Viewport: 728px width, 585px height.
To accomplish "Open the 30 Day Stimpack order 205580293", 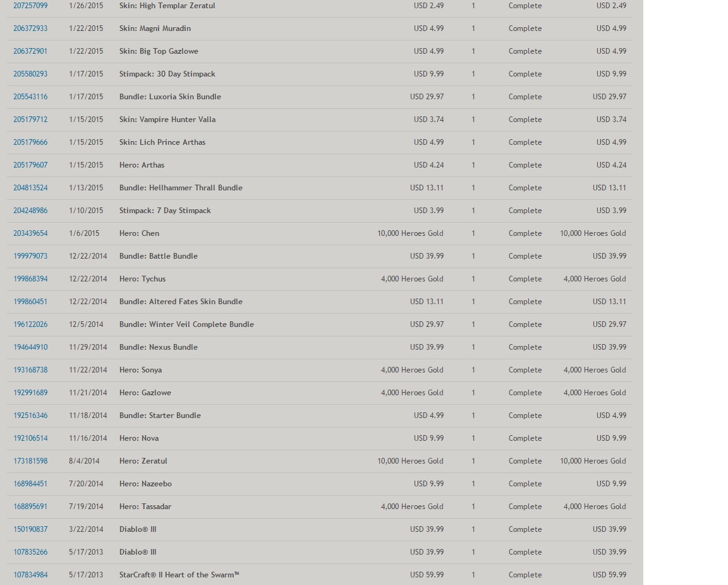I will 30,74.
